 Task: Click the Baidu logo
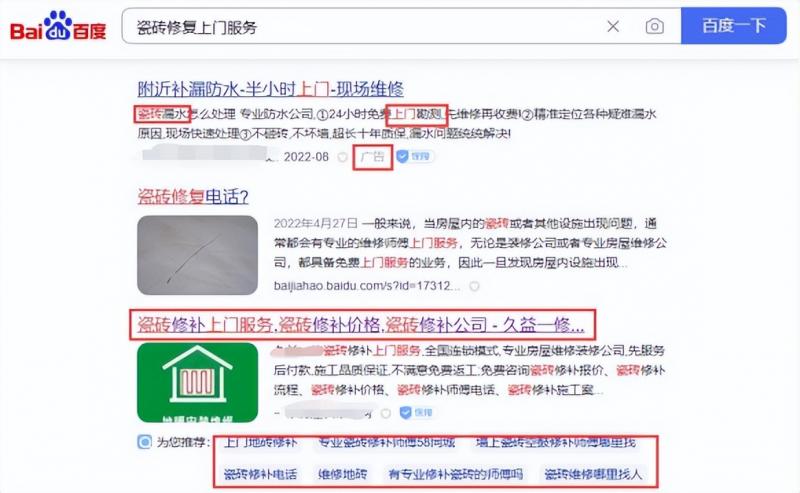pyautogui.click(x=58, y=28)
